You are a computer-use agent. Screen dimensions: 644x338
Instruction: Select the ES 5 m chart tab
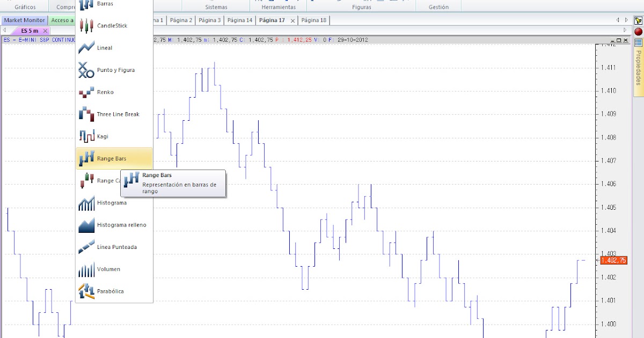click(30, 31)
